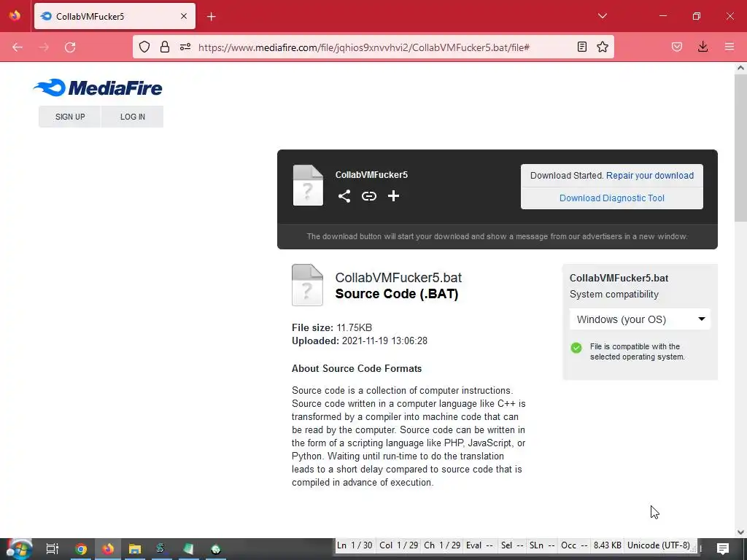747x560 pixels.
Task: Open the Pocket save icon
Action: coord(677,47)
